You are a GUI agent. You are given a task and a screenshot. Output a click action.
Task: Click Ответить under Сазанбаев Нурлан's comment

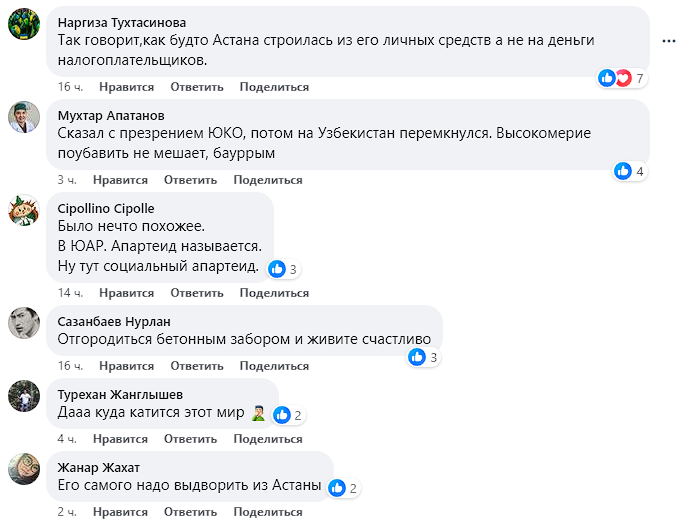coord(196,366)
